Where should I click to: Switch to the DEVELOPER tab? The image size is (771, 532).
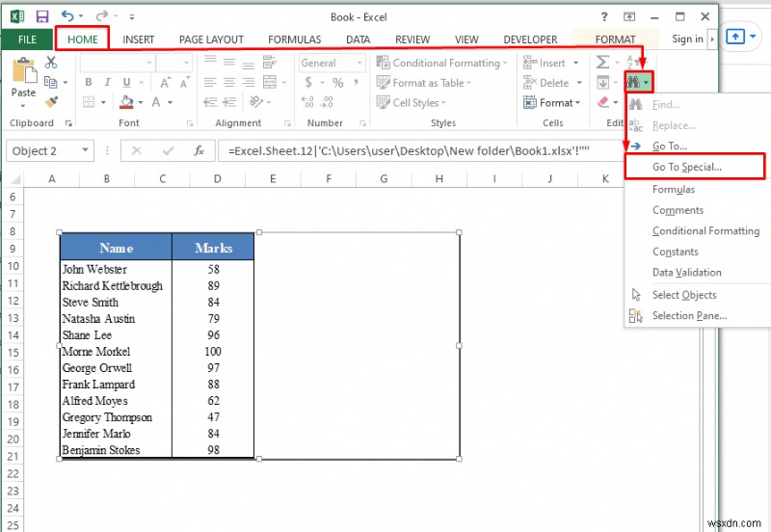click(531, 40)
